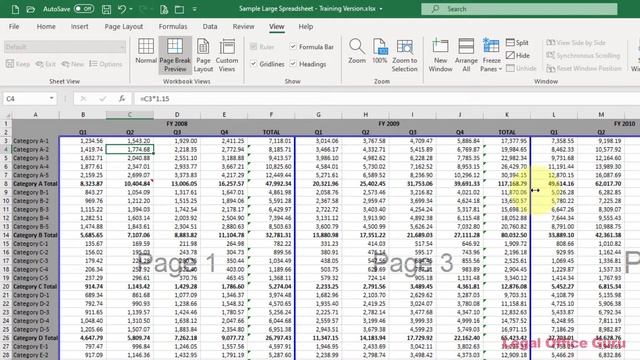
Task: Click the Name Box showing C4
Action: [x=26, y=98]
